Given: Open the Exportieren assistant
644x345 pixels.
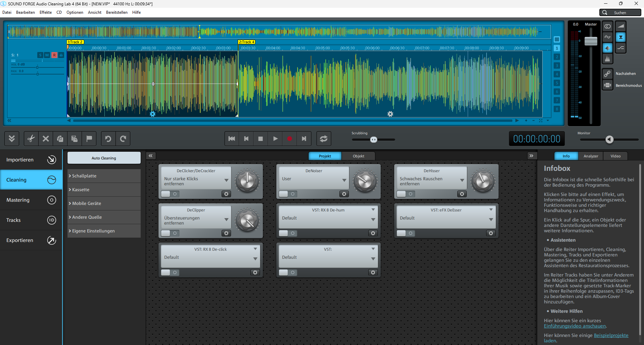Looking at the screenshot, I should 31,240.
